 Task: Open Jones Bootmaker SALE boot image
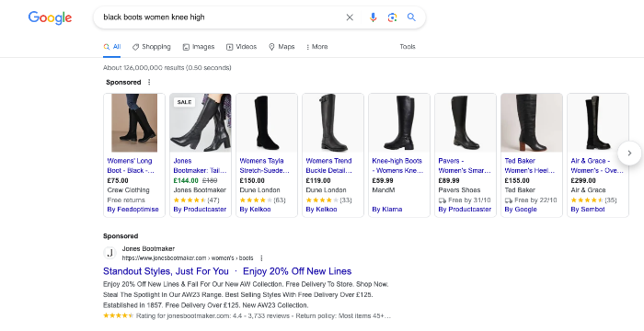pos(201,123)
